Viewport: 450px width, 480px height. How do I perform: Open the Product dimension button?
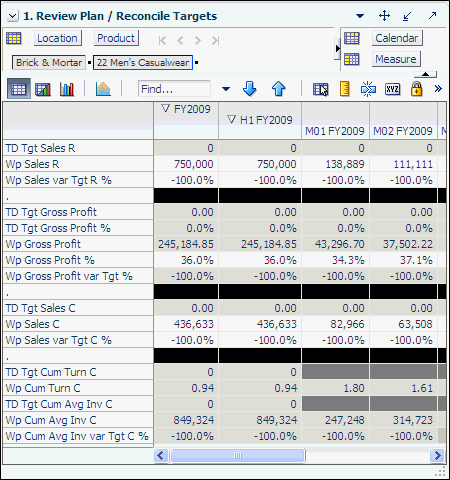tap(116, 38)
